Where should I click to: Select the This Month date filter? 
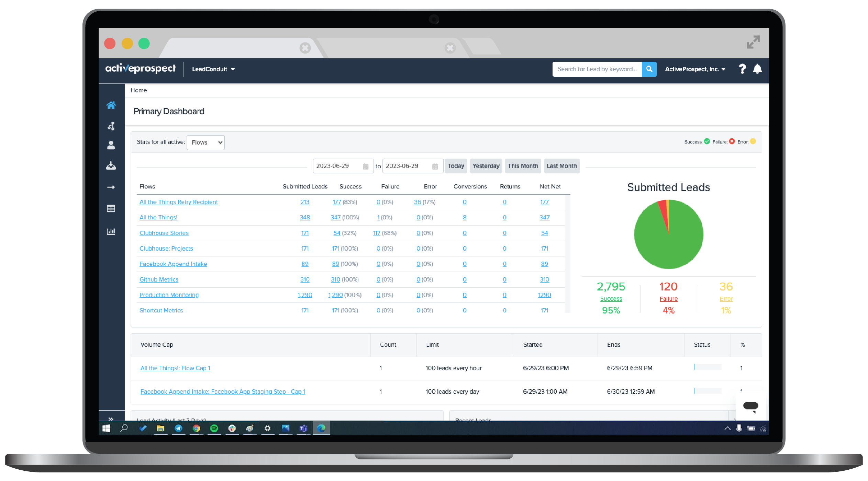523,166
